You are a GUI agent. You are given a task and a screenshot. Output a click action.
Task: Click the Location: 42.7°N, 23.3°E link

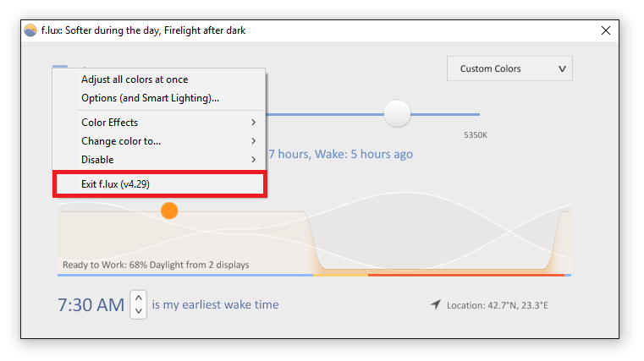(498, 305)
